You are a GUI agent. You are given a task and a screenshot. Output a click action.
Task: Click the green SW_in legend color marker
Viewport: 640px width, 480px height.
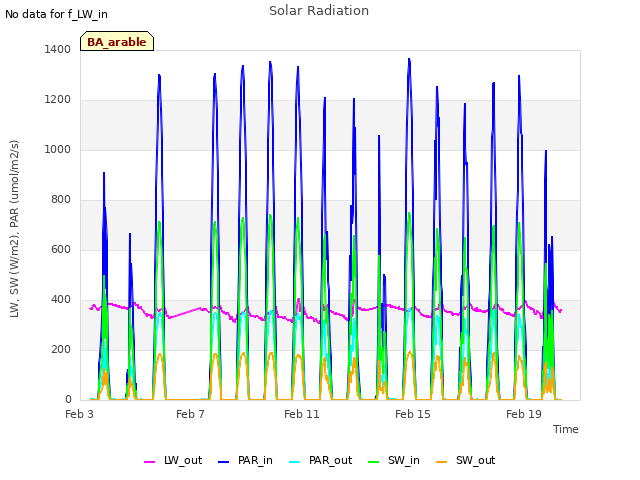[x=373, y=462]
